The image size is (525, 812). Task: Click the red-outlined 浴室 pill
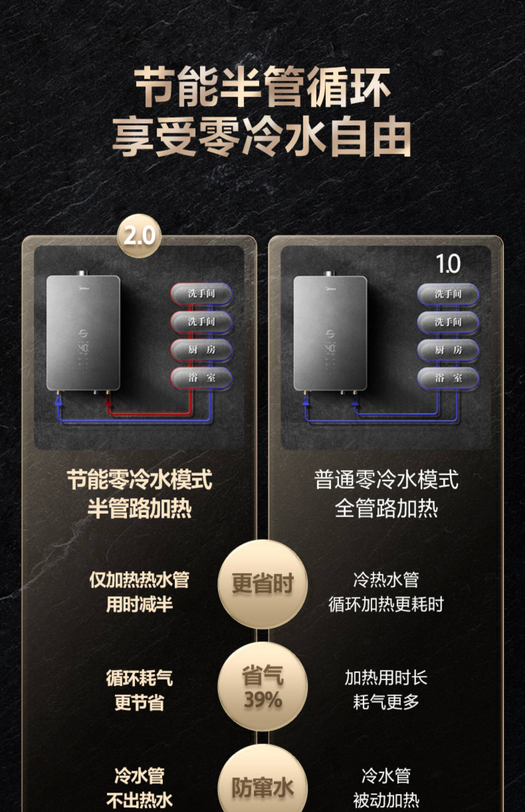(x=201, y=378)
